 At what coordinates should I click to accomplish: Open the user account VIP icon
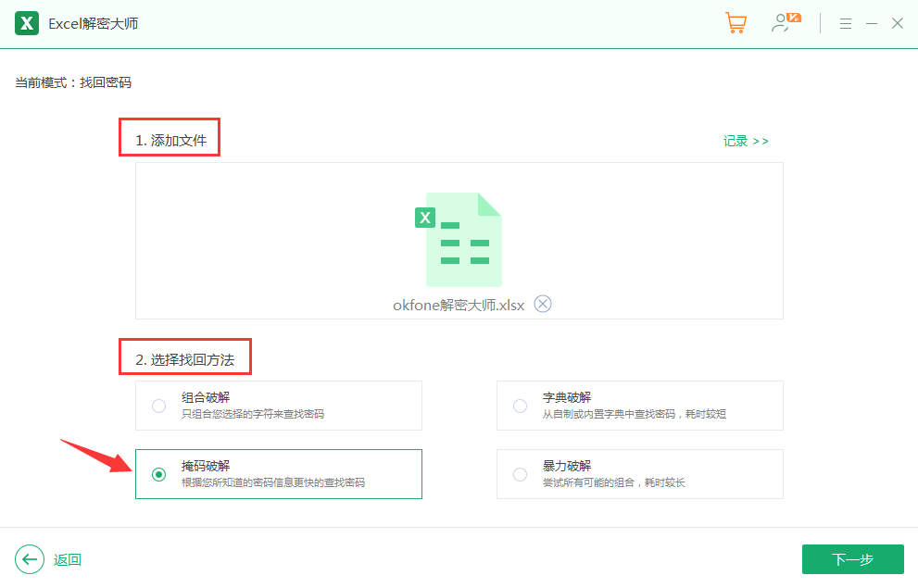tap(786, 22)
